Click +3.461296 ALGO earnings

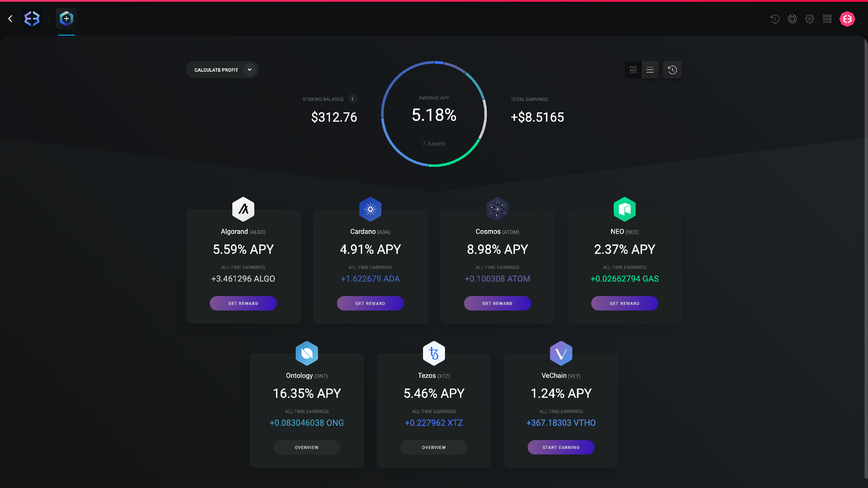[243, 279]
